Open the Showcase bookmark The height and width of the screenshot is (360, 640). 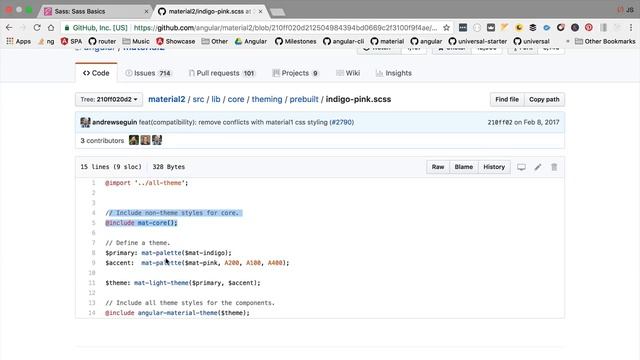click(x=176, y=41)
